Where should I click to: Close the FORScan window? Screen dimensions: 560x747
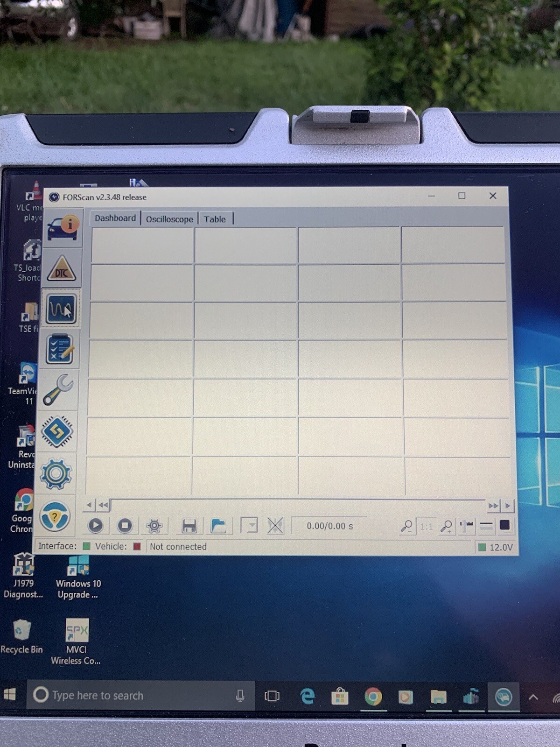pos(493,196)
